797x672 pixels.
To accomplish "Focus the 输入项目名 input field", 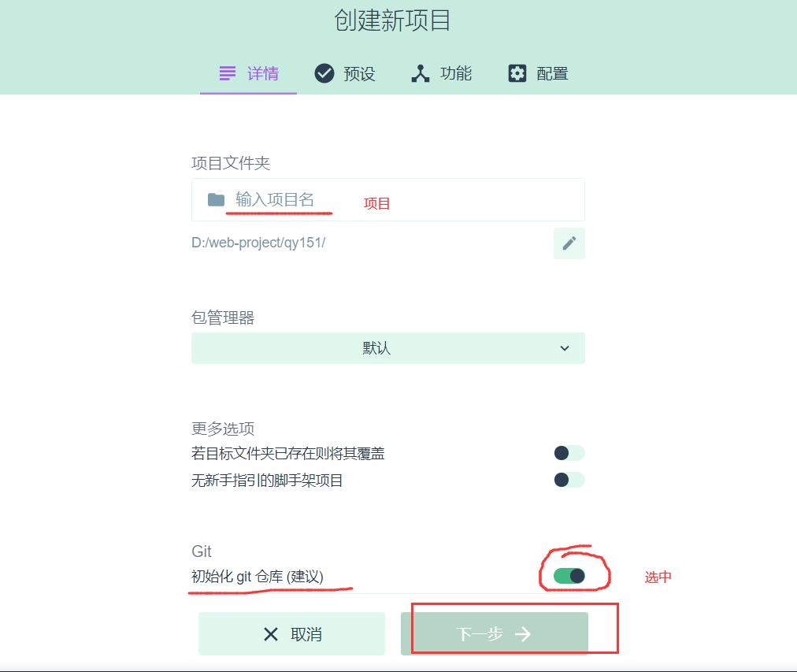I will [387, 200].
